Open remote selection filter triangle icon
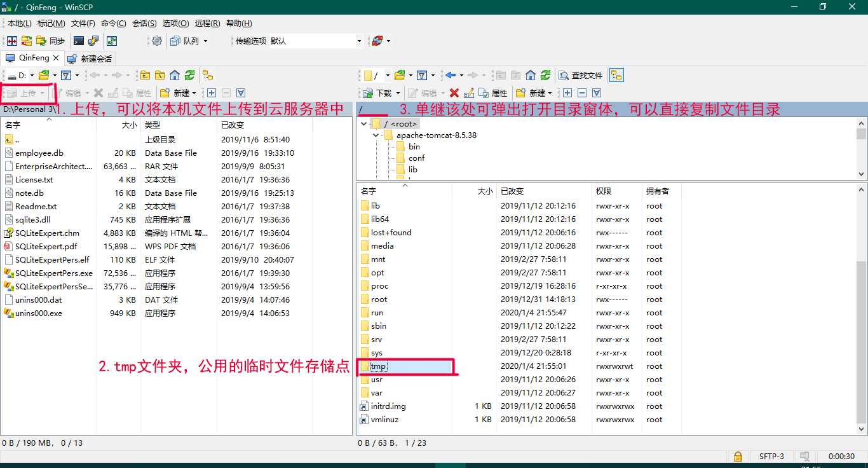 pyautogui.click(x=596, y=93)
